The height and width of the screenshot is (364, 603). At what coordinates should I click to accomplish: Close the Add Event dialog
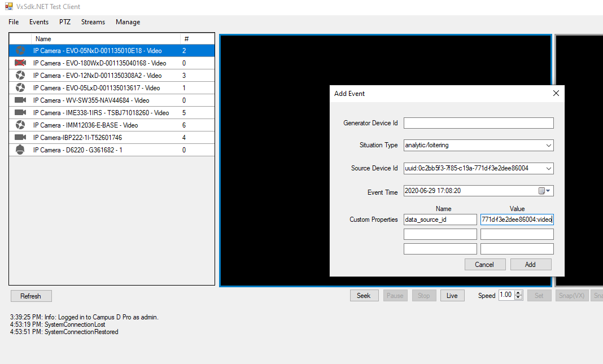pos(556,94)
